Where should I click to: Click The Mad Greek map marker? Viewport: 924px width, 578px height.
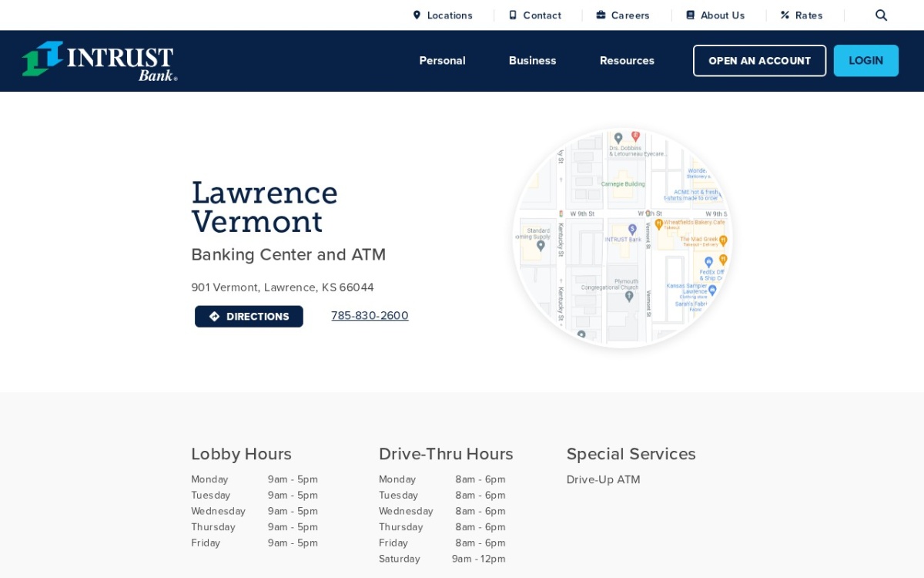tap(723, 240)
